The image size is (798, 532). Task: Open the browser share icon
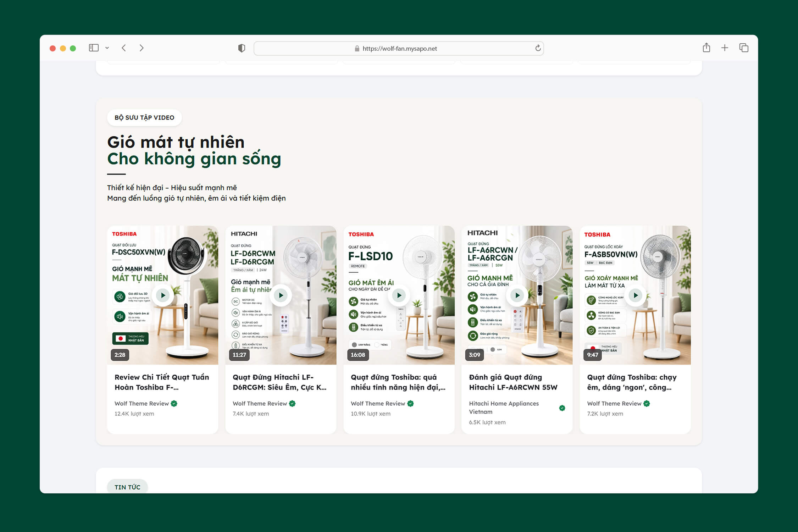[x=706, y=48]
